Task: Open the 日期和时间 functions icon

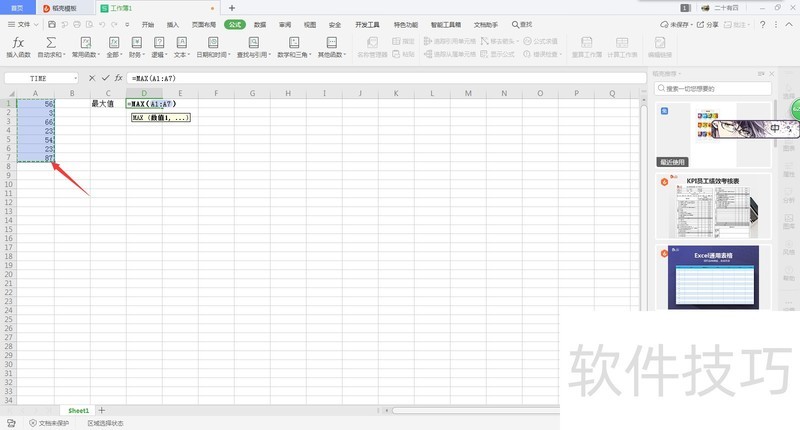Action: (213, 42)
